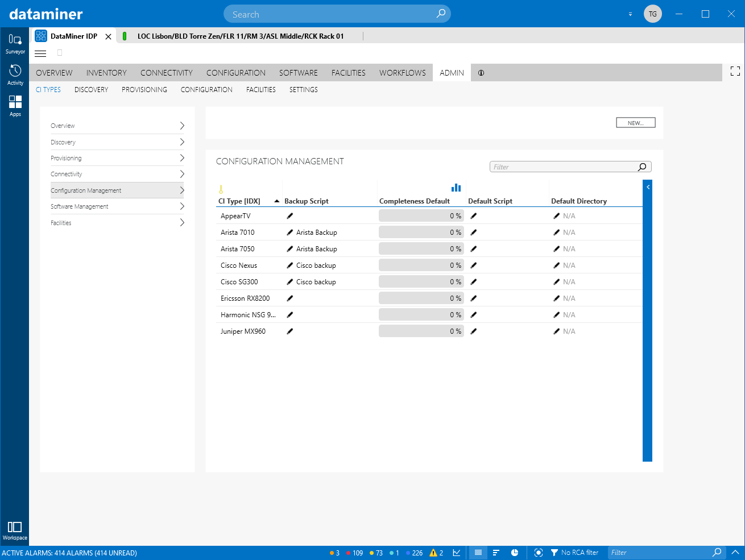Click the bar chart icon above Completeness Default
745x560 pixels.
[x=456, y=188]
